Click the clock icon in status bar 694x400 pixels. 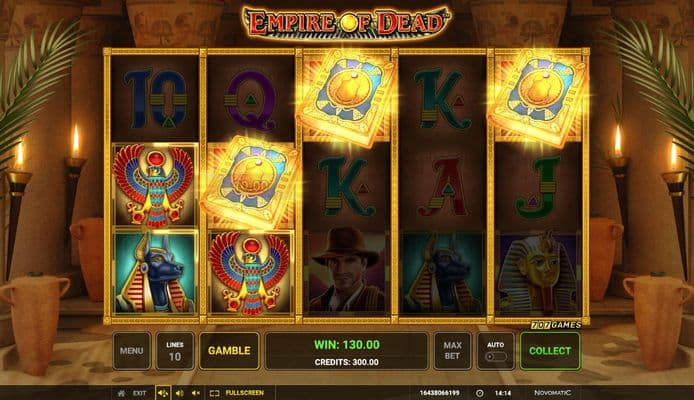pos(480,393)
